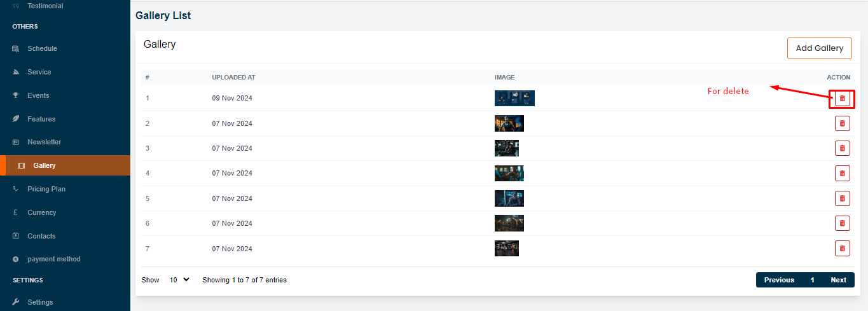Viewport: 868px width, 311px height.
Task: Click the Events trophy icon in sidebar
Action: (x=16, y=95)
